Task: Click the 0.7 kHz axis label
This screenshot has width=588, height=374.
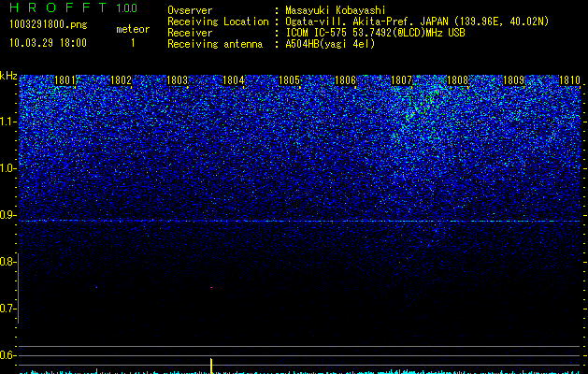Action: coord(7,309)
